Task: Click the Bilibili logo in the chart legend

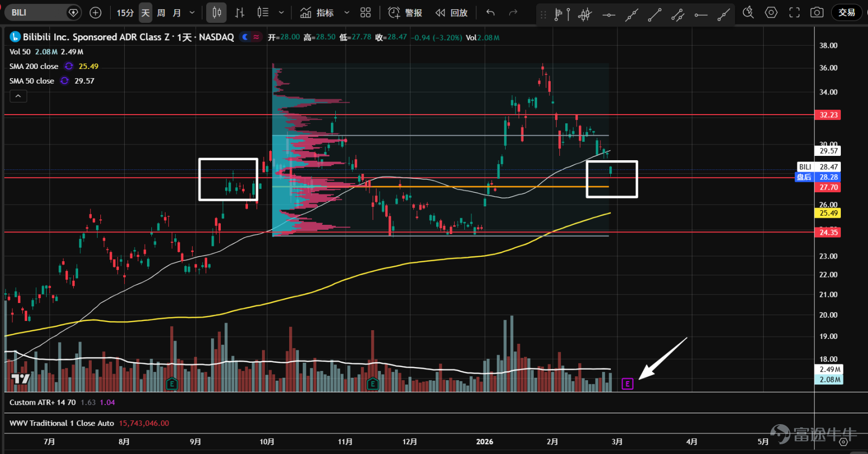Action: click(15, 37)
